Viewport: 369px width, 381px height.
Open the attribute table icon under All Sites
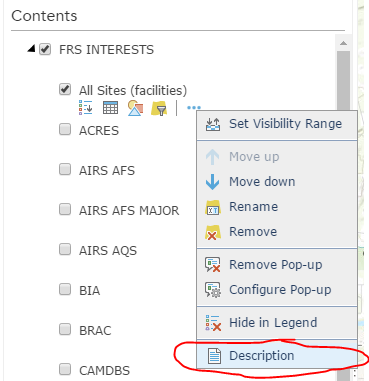(110, 108)
